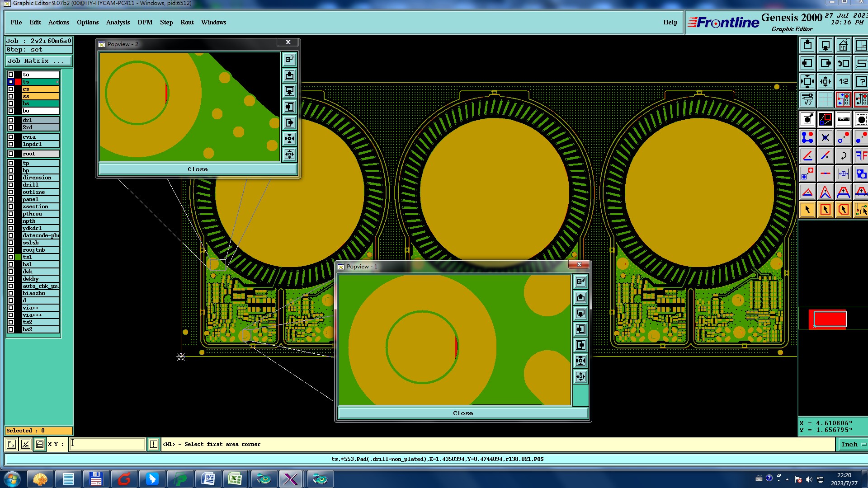Screen dimensions: 868x488
Task: Toggle the outline layer checkbox
Action: tap(11, 192)
